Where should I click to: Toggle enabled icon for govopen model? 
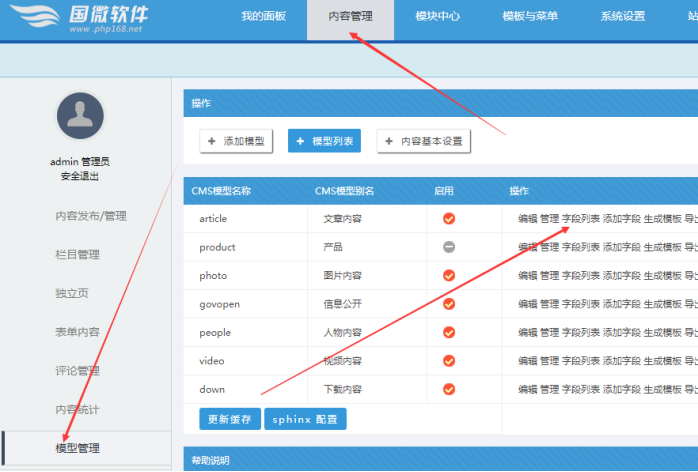(448, 304)
